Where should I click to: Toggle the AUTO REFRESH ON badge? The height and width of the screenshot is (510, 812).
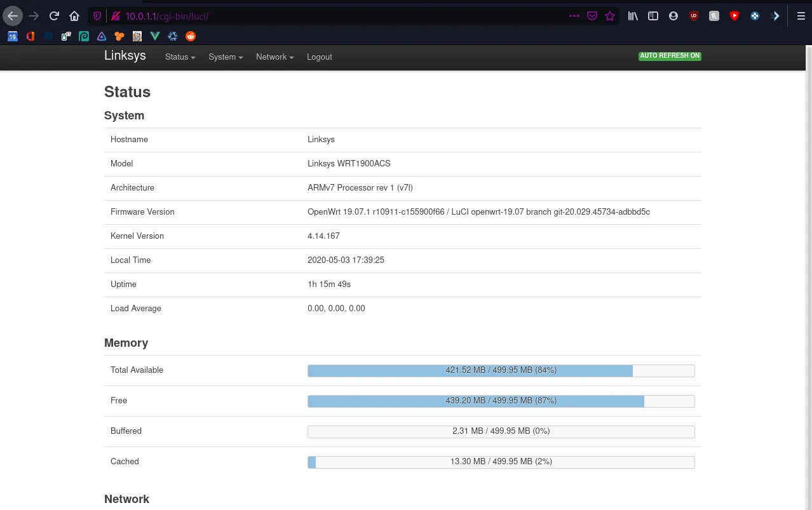(670, 56)
